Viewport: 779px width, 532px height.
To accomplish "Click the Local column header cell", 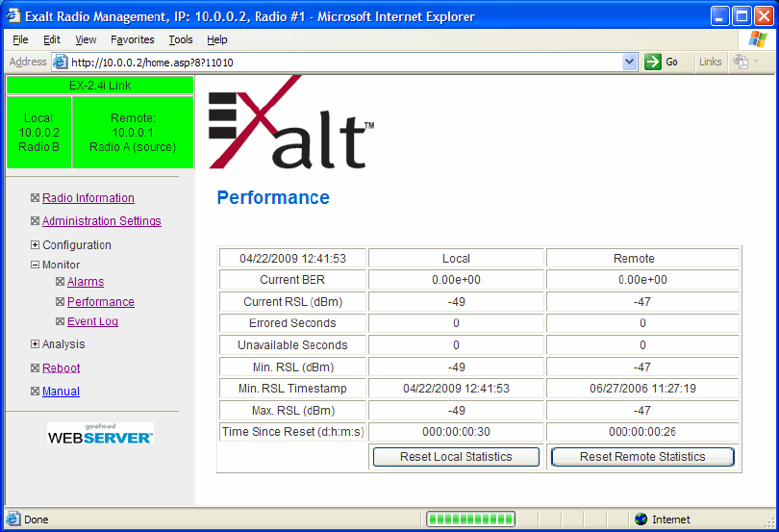I will coord(456,259).
